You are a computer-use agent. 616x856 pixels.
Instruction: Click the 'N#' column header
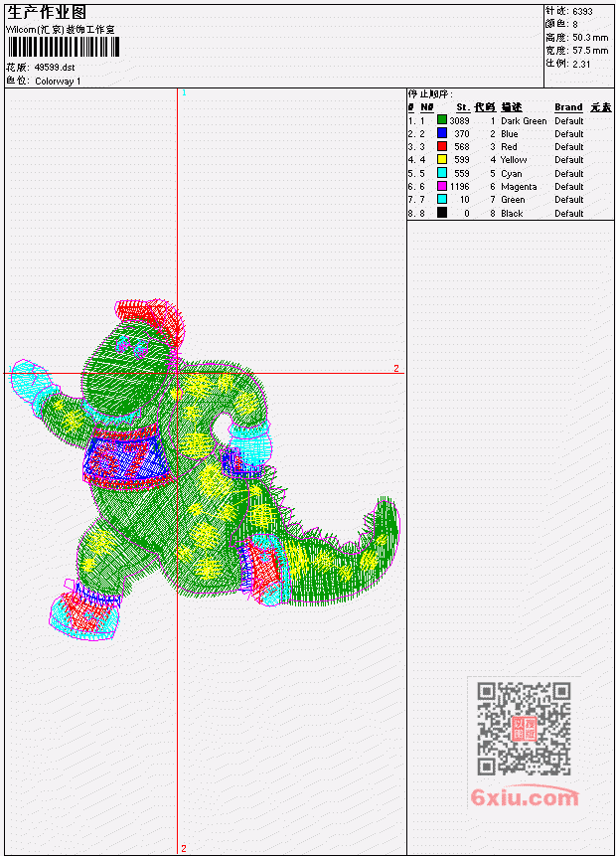tap(426, 107)
